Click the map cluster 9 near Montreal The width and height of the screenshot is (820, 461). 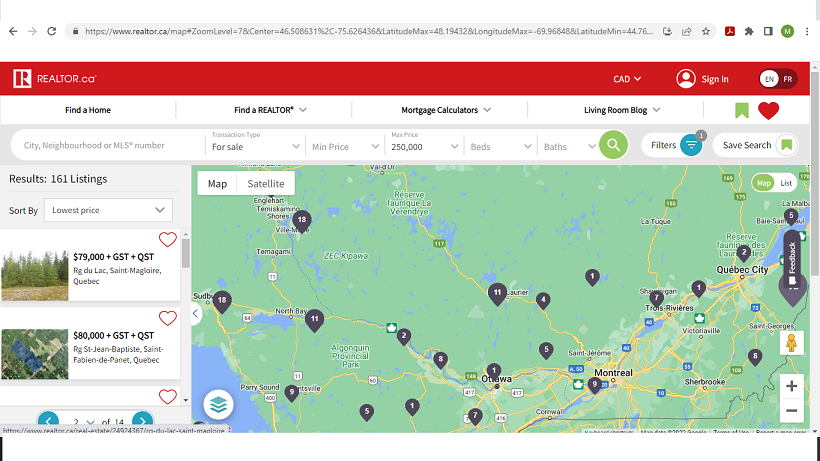[594, 385]
